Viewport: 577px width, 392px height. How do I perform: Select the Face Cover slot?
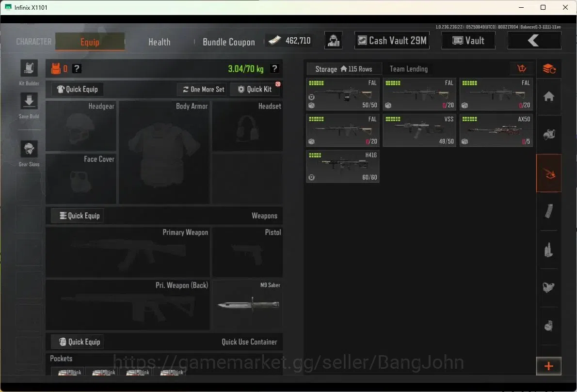[x=81, y=179]
